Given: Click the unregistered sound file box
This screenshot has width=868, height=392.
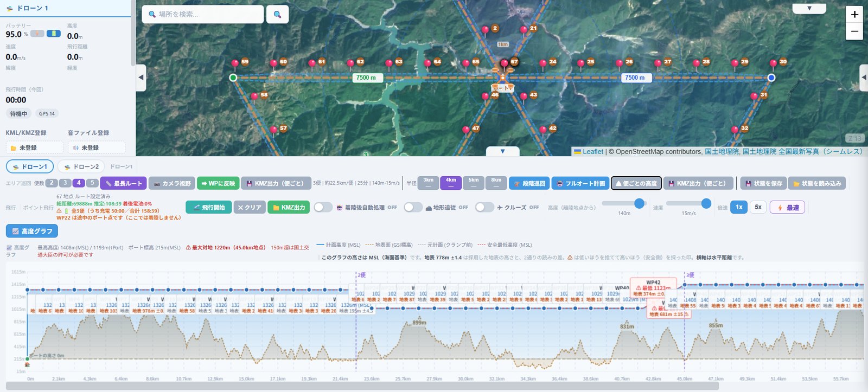Looking at the screenshot, I should 96,147.
